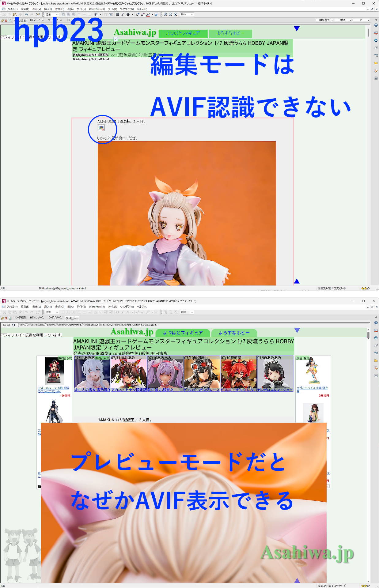Center-align text in top editor window
379x588 pixels.
[x=68, y=15]
